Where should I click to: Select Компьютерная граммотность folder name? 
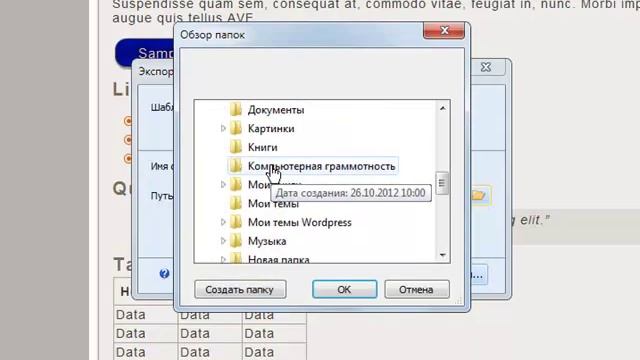(x=322, y=166)
